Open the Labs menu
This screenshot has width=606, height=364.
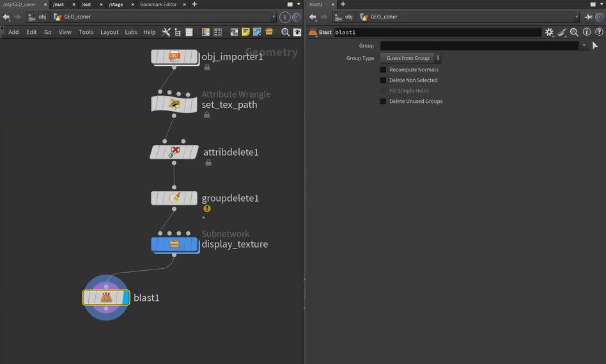click(130, 32)
